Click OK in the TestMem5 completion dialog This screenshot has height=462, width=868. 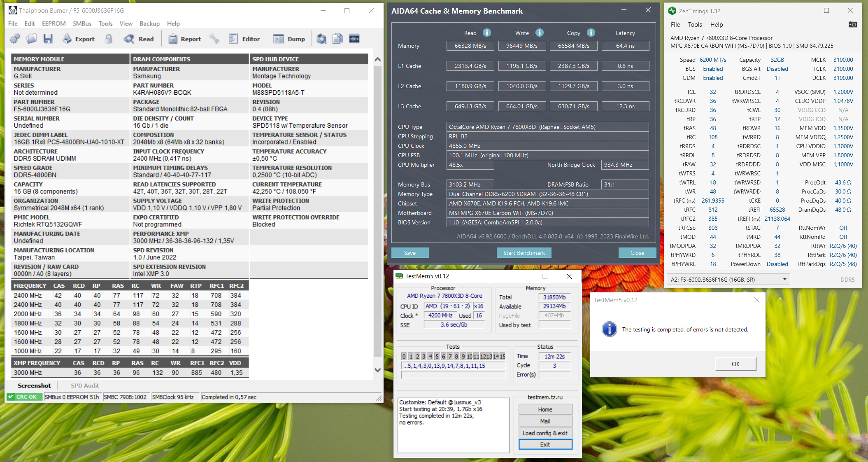[x=735, y=364]
